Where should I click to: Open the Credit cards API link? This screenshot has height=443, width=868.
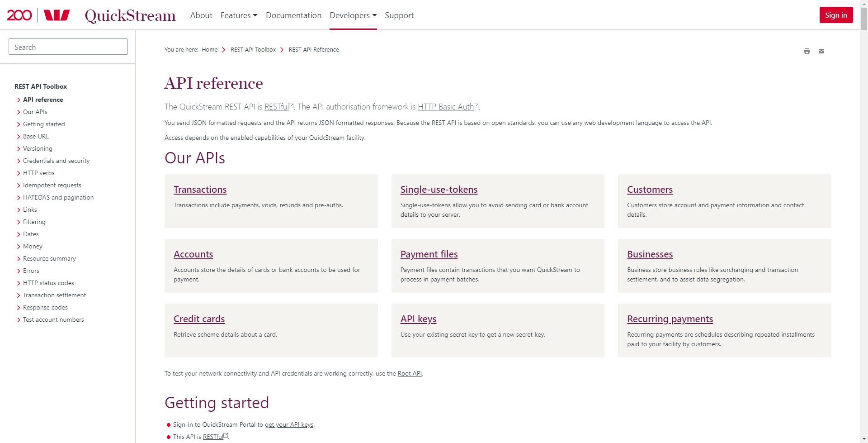click(199, 319)
